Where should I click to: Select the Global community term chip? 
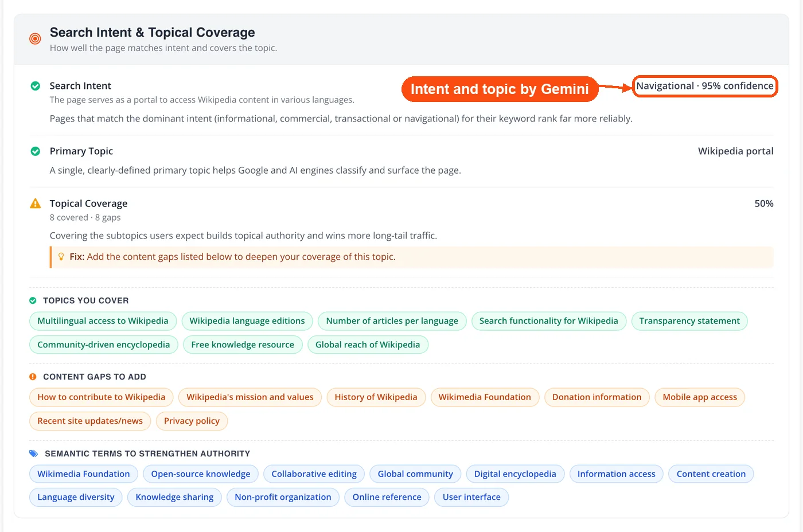coord(415,474)
